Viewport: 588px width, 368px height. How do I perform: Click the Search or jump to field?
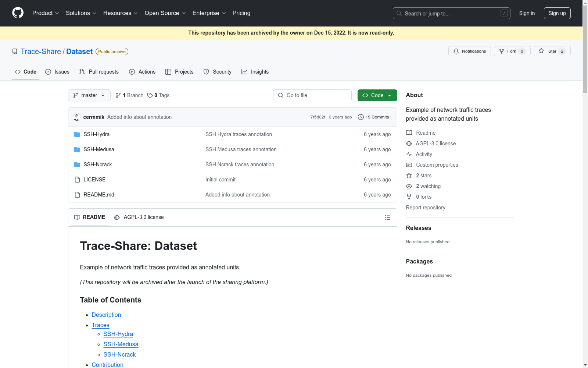pos(452,13)
